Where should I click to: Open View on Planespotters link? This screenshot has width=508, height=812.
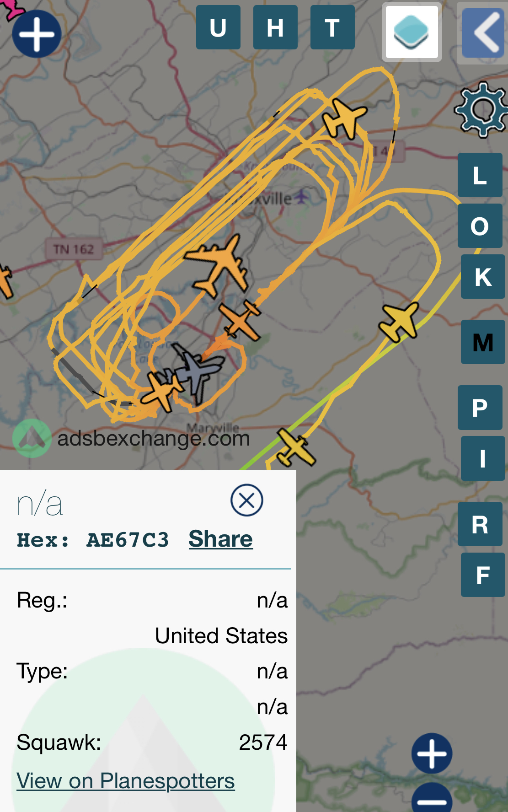pyautogui.click(x=126, y=781)
